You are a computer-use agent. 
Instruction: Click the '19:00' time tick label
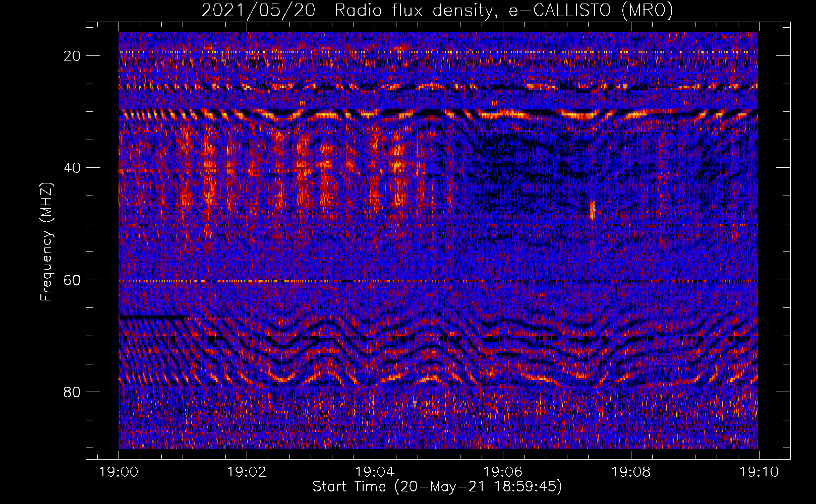point(119,472)
